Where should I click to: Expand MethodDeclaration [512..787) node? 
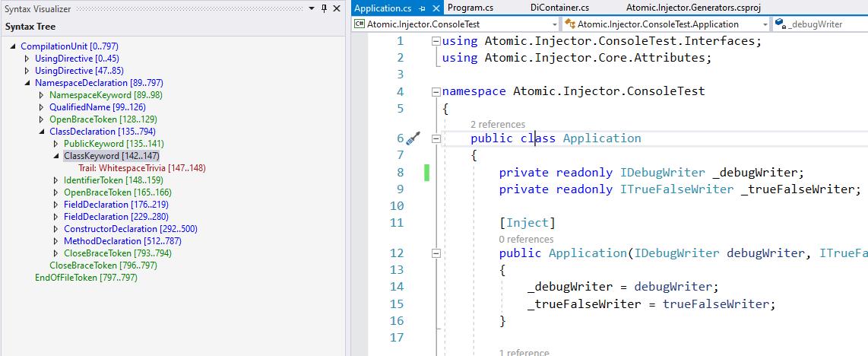pyautogui.click(x=56, y=241)
